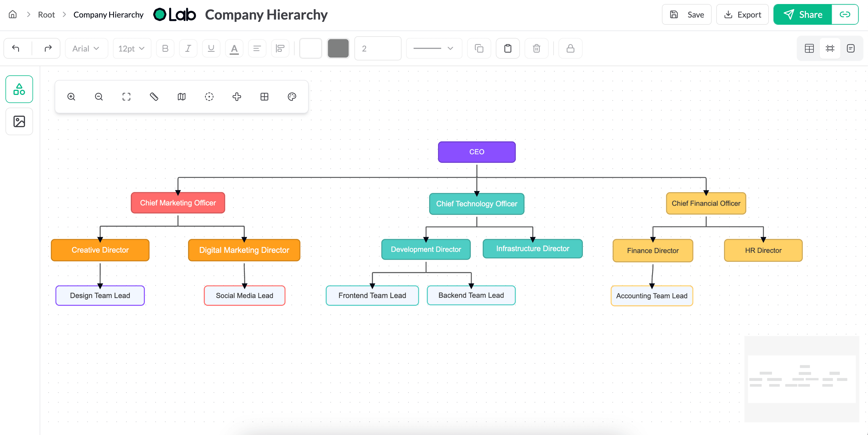
Task: Select the Zoom out tool
Action: pos(98,97)
